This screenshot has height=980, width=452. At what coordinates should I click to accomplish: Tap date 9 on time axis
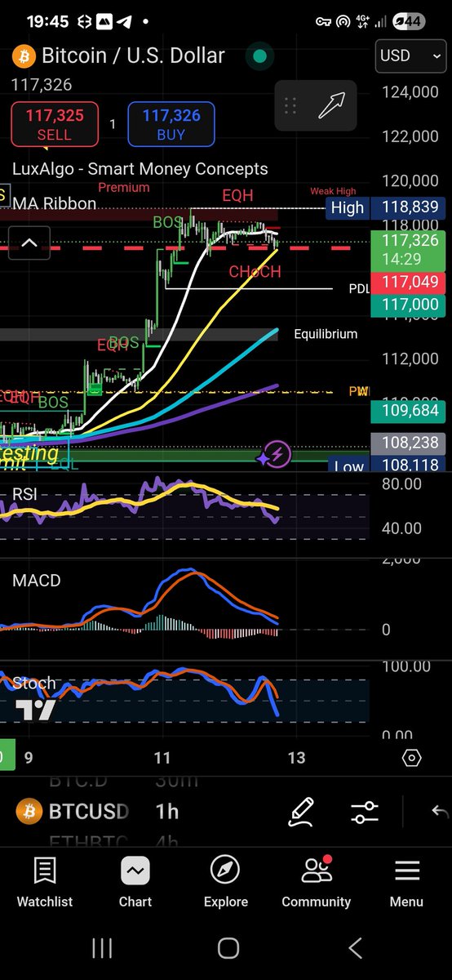[29, 757]
